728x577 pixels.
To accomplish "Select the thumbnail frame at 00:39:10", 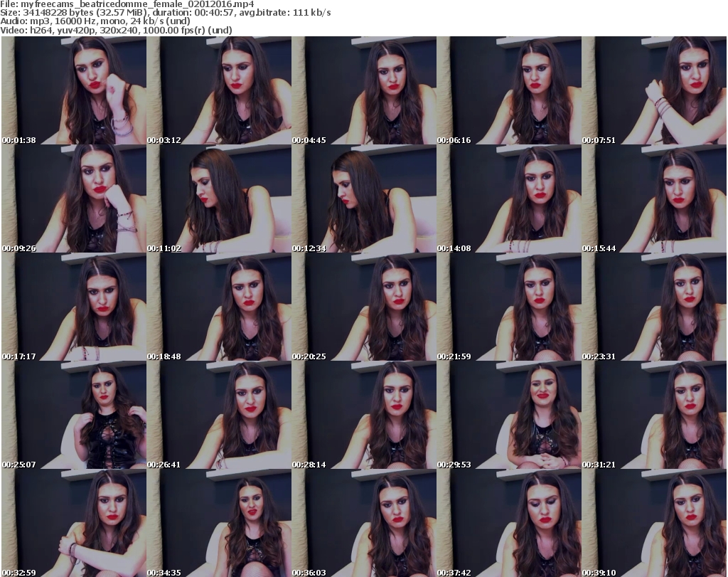I will (x=654, y=523).
